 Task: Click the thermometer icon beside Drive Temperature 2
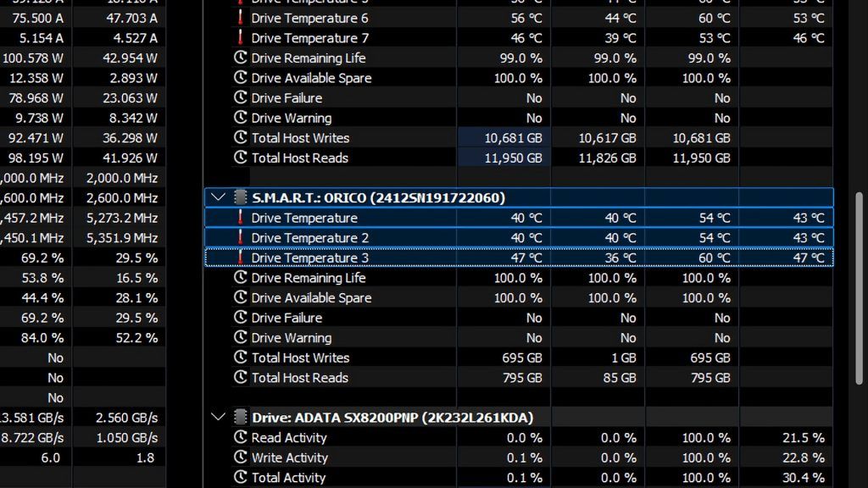[240, 237]
